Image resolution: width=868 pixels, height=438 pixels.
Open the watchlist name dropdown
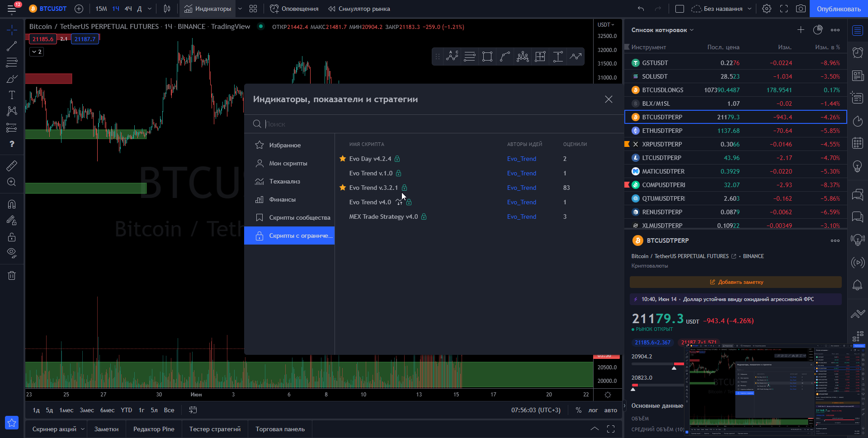[662, 30]
